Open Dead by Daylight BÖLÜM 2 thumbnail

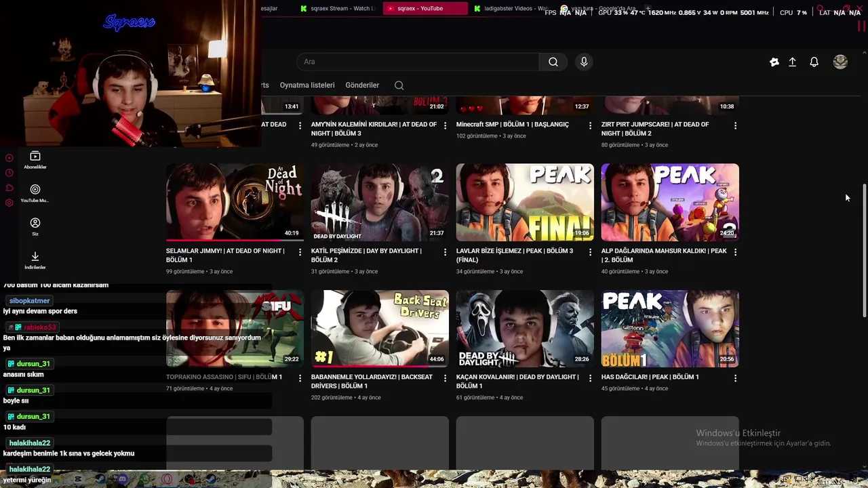click(380, 202)
